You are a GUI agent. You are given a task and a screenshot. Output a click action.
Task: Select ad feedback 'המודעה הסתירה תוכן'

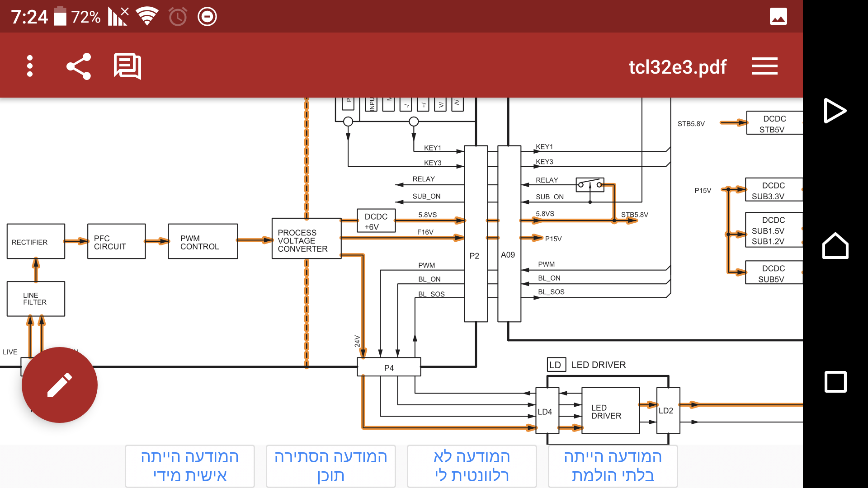tap(331, 466)
